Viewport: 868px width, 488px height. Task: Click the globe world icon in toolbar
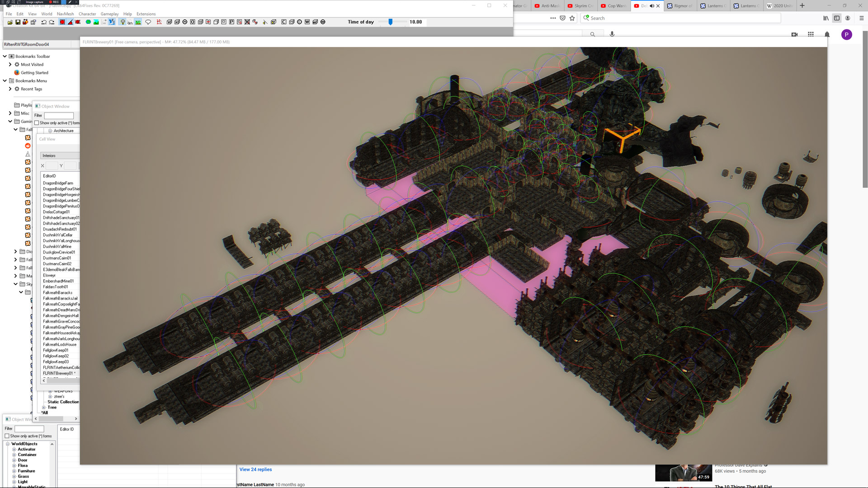pos(88,22)
